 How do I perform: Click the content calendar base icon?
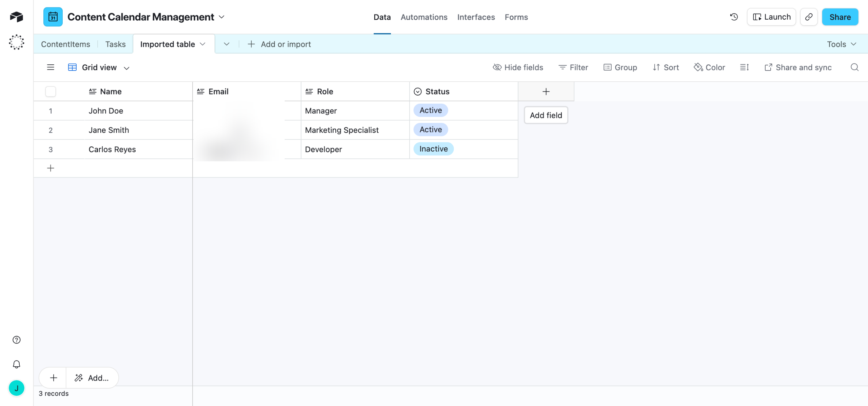coord(53,17)
